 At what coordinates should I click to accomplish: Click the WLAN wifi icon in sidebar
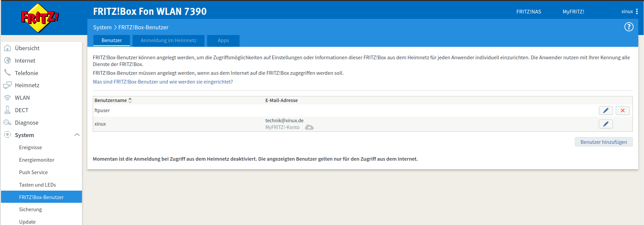pyautogui.click(x=7, y=98)
